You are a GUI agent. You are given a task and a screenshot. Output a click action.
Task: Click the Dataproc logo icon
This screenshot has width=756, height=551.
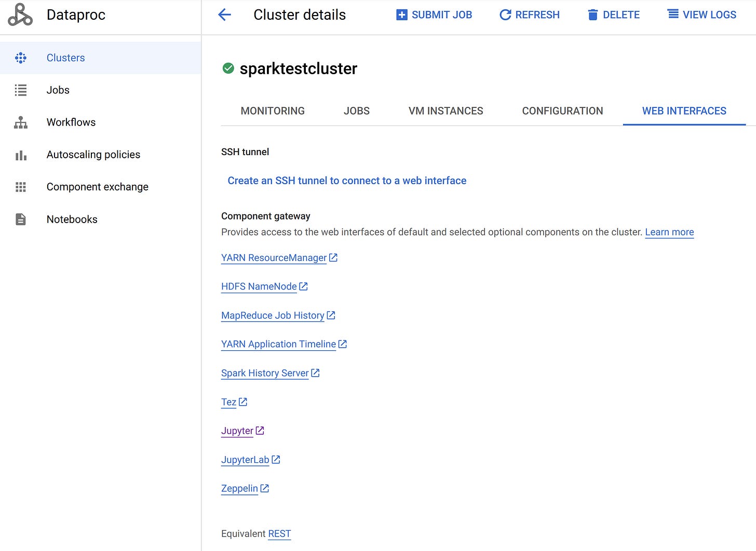[x=20, y=15]
